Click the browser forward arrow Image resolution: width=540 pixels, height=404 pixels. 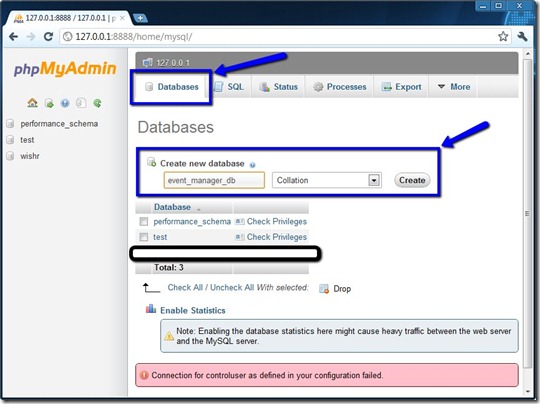tap(31, 37)
